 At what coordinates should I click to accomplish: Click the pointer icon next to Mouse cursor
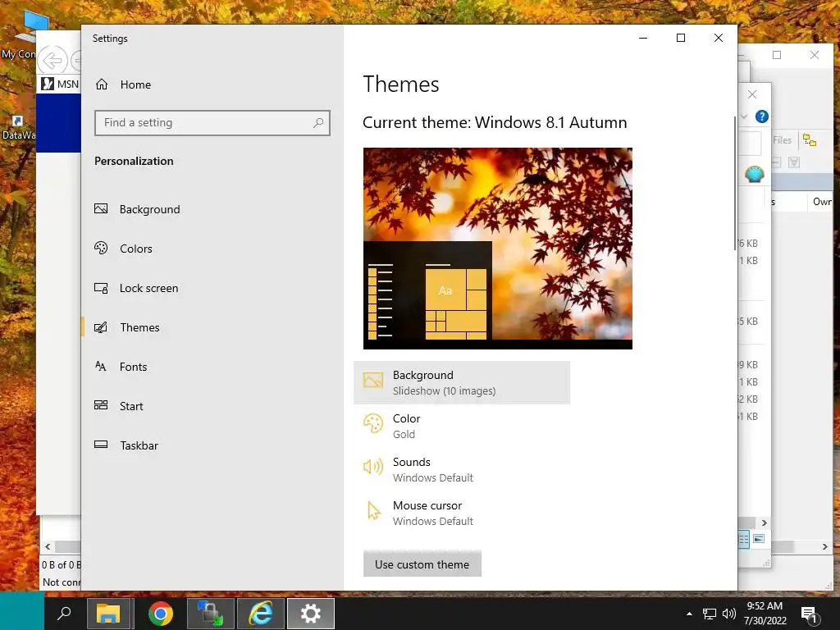click(x=374, y=510)
